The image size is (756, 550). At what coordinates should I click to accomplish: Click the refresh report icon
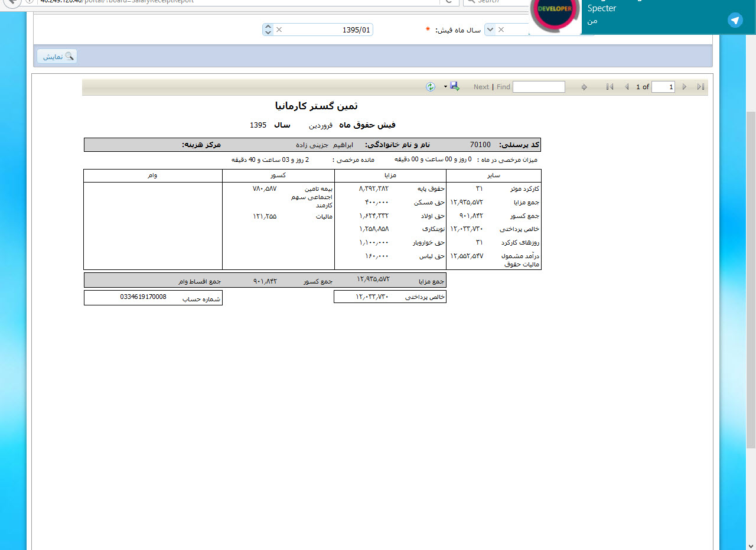pos(431,87)
